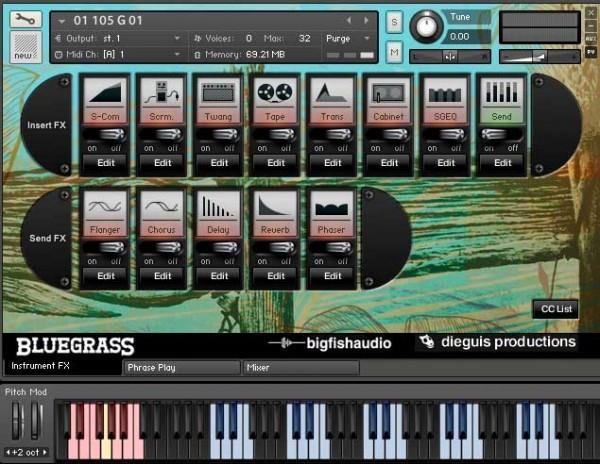Click the 'new' instrument icon thumbnail
This screenshot has width=600, height=464.
(26, 47)
